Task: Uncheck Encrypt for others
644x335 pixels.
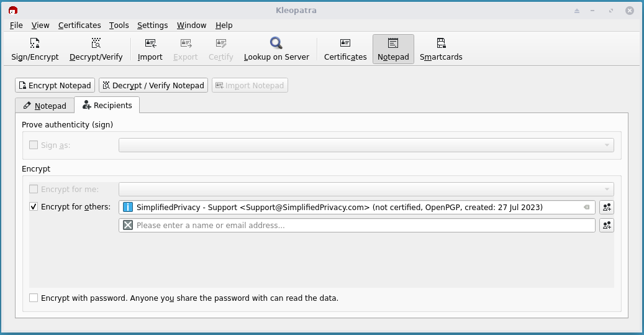Action: pos(34,207)
